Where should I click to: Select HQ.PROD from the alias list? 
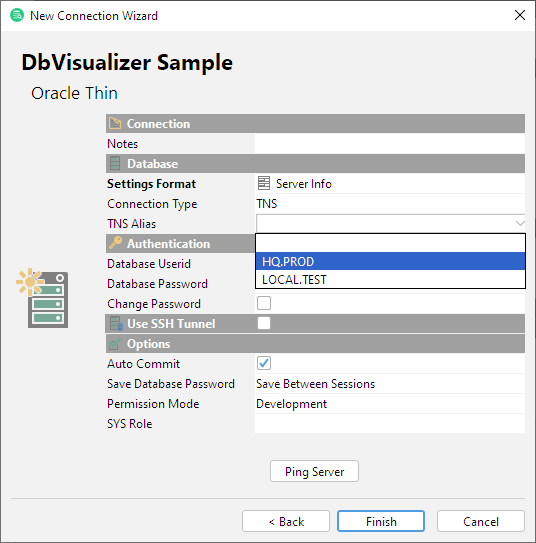[390, 261]
